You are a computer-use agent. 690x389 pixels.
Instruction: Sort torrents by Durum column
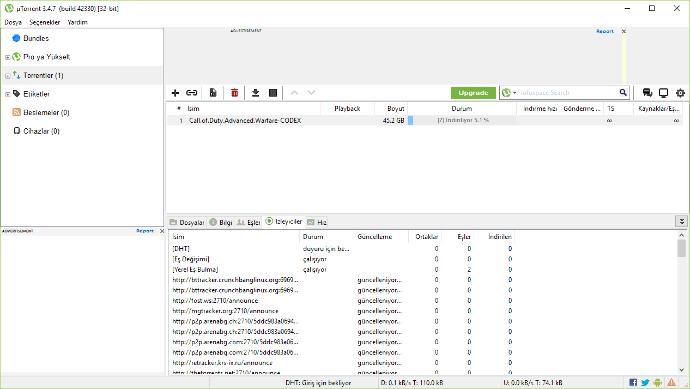point(462,108)
